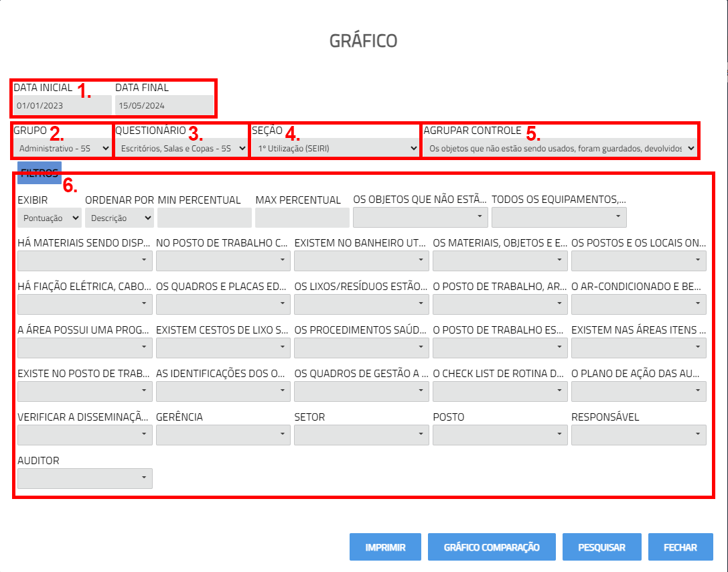Image resolution: width=728 pixels, height=572 pixels.
Task: Expand the Seção dropdown
Action: (336, 147)
